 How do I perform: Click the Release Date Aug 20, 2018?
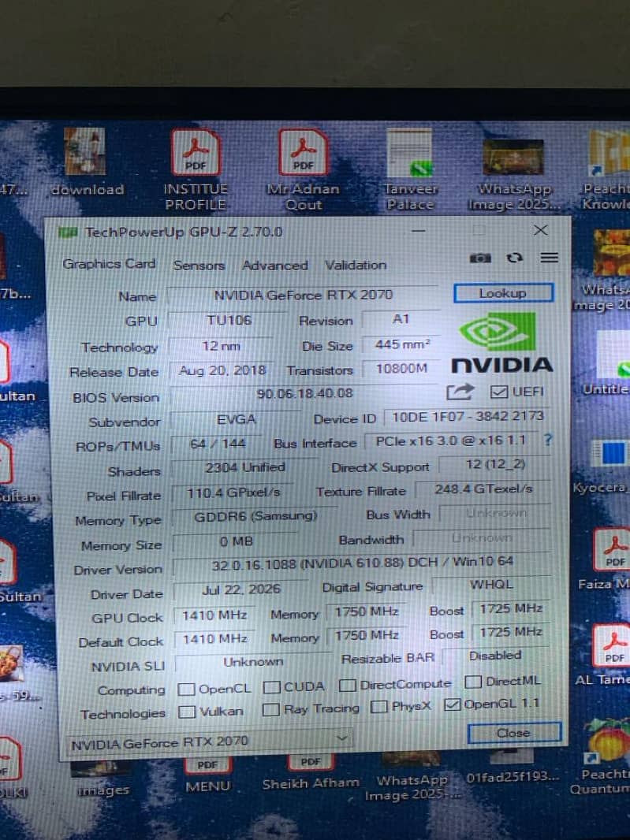222,370
